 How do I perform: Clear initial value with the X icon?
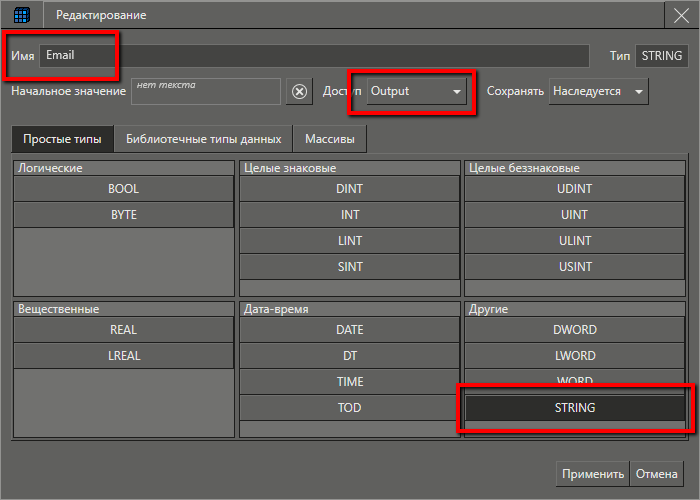[299, 91]
